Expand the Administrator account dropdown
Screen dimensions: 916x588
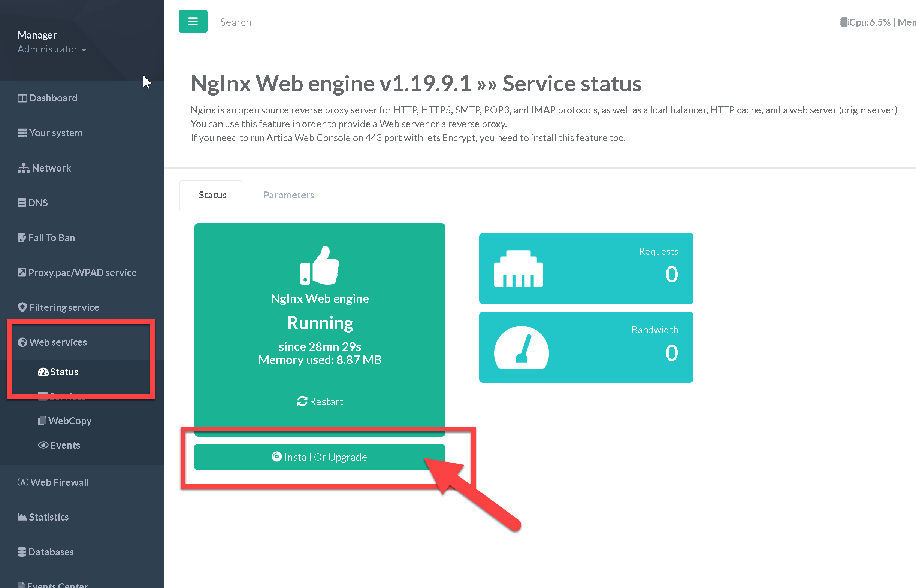point(52,49)
